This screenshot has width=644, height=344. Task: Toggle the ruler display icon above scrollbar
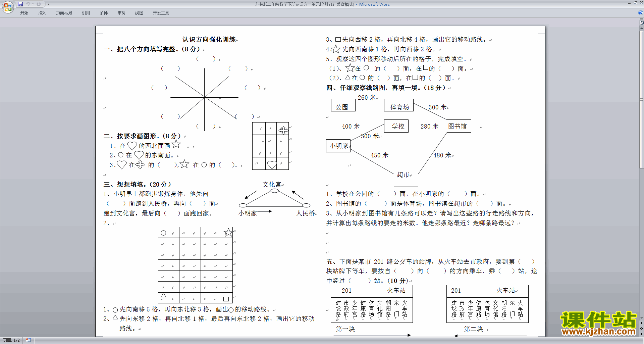point(641,23)
